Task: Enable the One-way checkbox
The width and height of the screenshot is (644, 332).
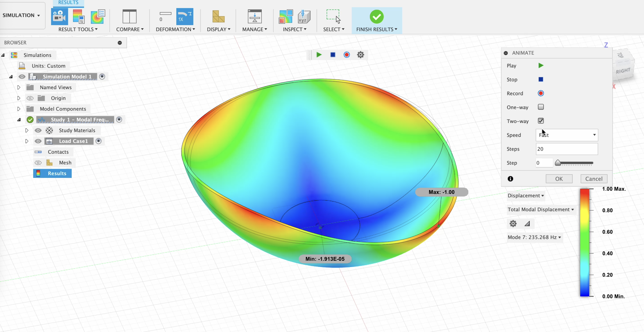Action: [541, 107]
